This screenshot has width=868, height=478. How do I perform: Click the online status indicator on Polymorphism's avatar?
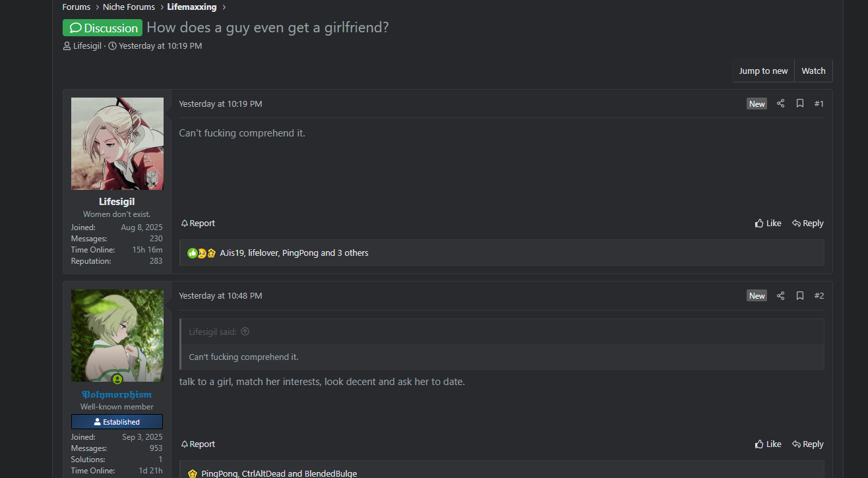(x=117, y=380)
